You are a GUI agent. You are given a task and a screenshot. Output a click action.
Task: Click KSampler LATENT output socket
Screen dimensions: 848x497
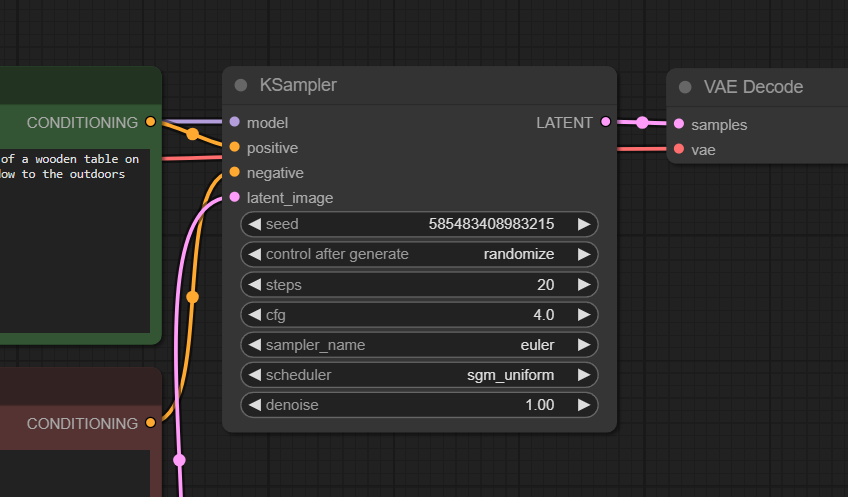pyautogui.click(x=606, y=122)
